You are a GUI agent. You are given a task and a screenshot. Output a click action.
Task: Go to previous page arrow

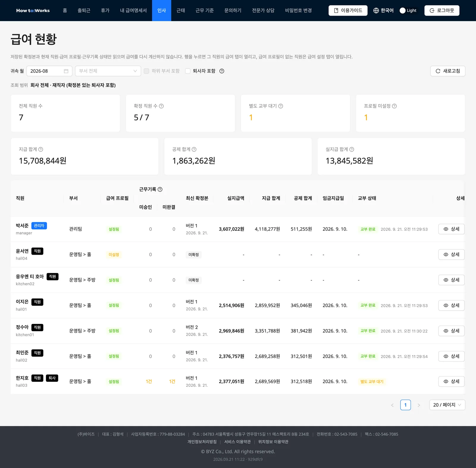392,405
